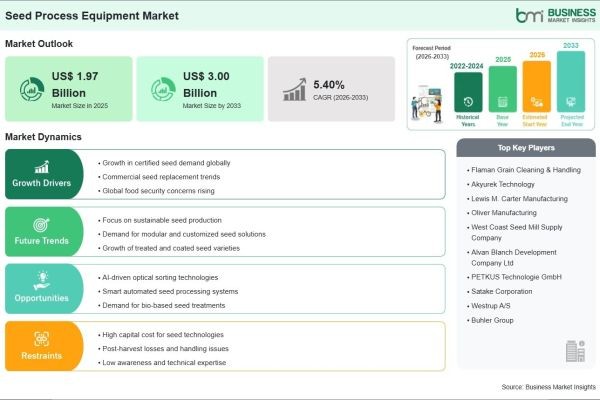Click the BMI Business Market Insights logo
The width and height of the screenshot is (600, 400).
pyautogui.click(x=556, y=15)
